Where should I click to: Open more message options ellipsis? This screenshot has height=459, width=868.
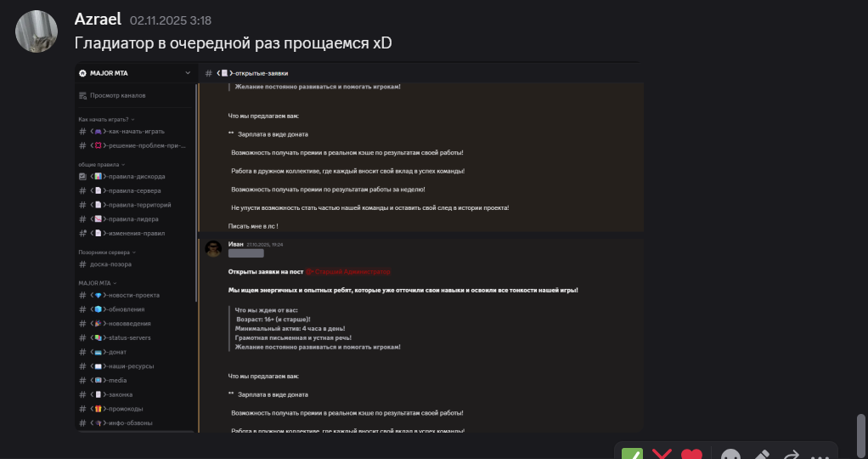pyautogui.click(x=819, y=456)
